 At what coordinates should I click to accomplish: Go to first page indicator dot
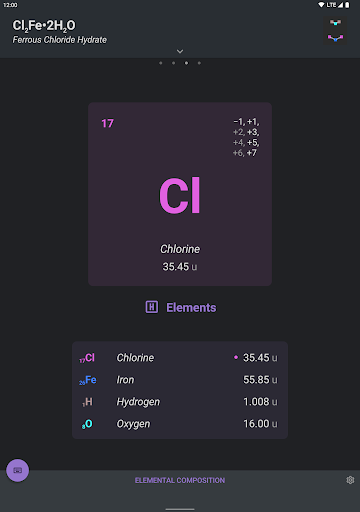coord(161,63)
